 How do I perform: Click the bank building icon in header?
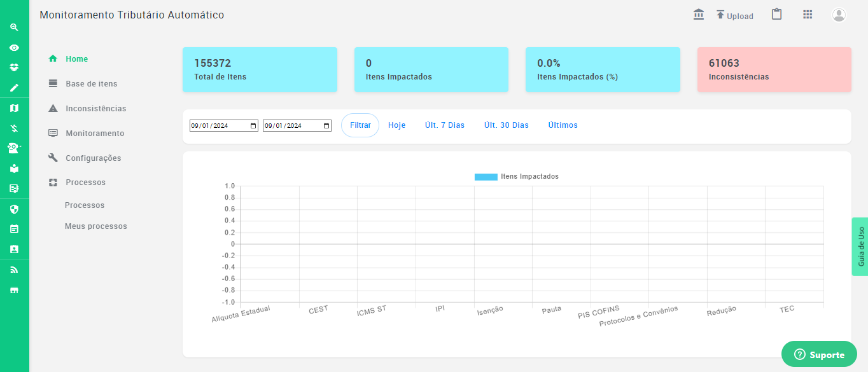click(699, 14)
